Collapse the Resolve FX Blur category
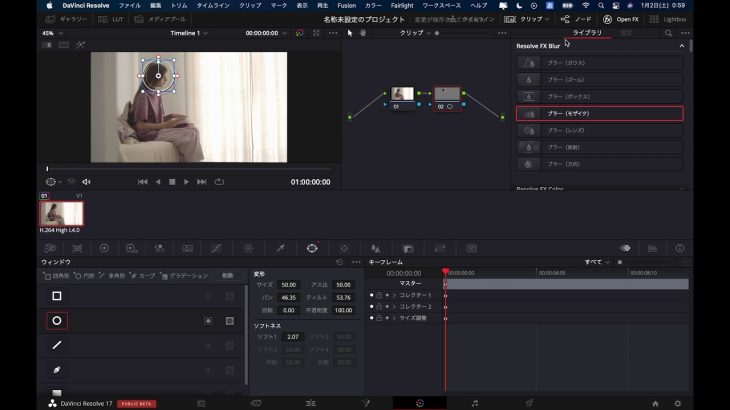730x410 pixels. click(x=682, y=46)
